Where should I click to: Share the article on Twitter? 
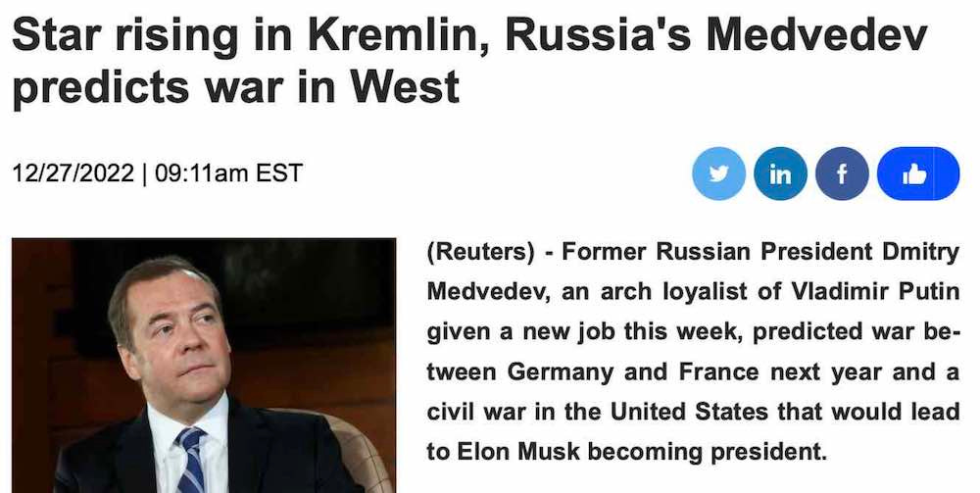click(x=718, y=173)
